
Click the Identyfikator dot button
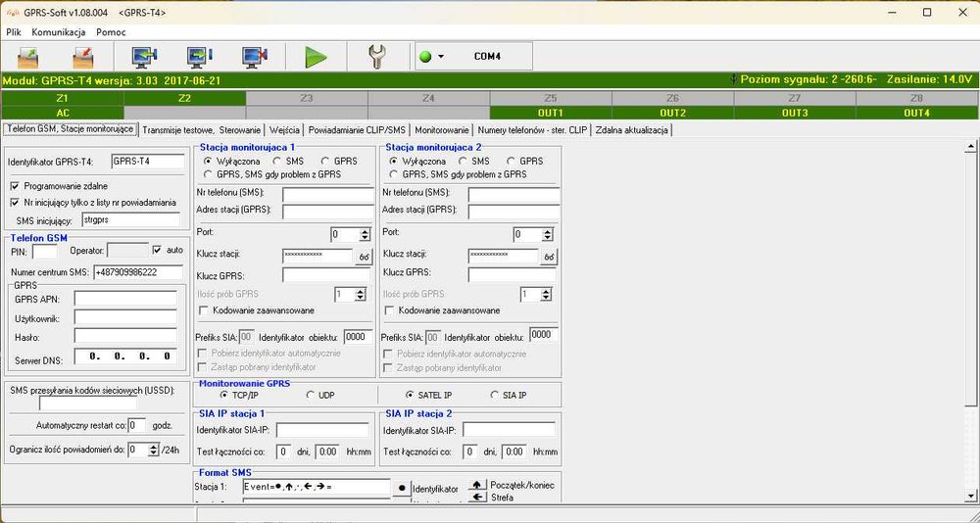(x=401, y=488)
